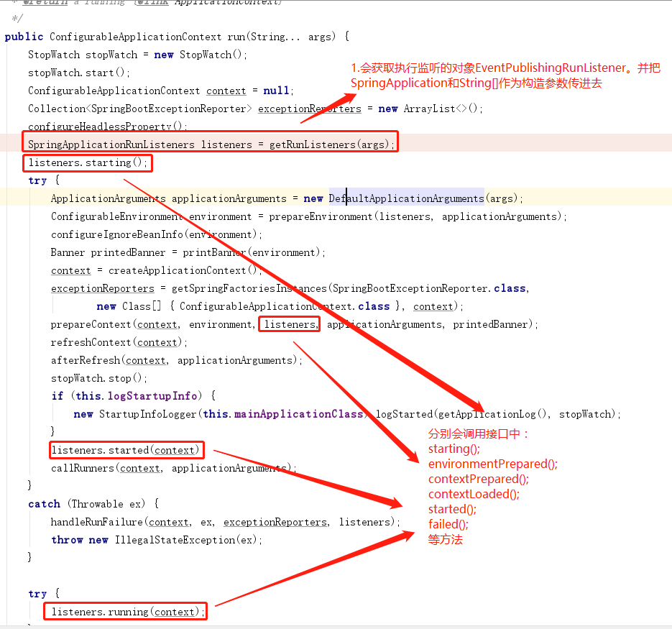Click the 'throw' keyword

[x=68, y=540]
